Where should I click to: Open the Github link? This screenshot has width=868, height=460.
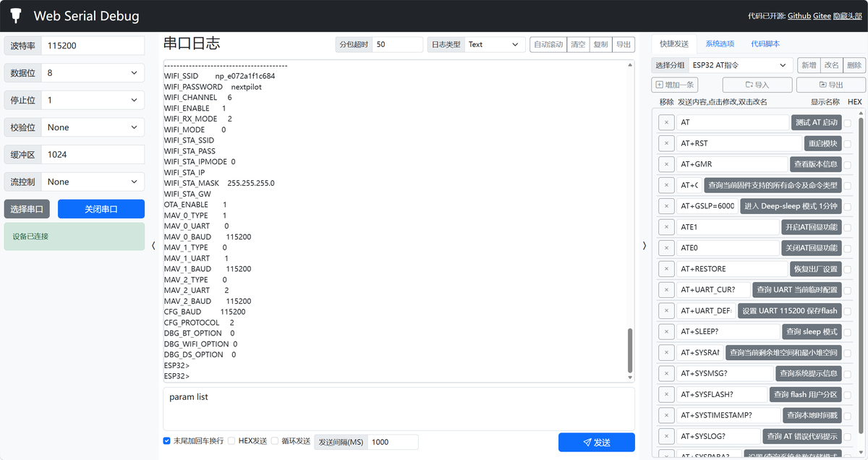pyautogui.click(x=799, y=16)
